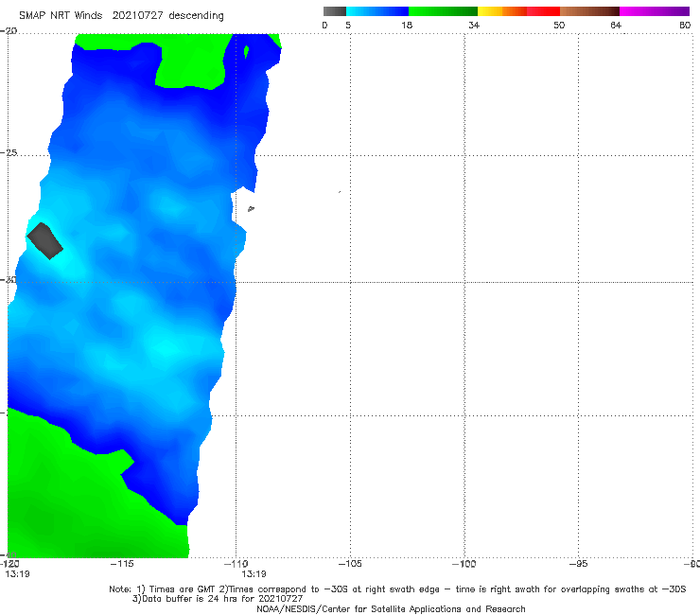Click the brown segment of the color bar

coord(589,11)
